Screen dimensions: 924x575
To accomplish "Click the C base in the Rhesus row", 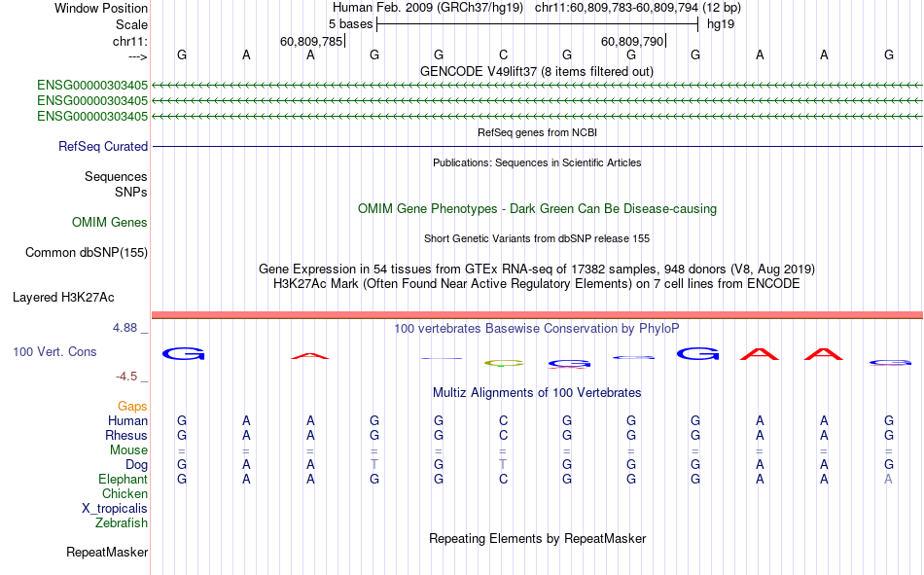I will 503,435.
